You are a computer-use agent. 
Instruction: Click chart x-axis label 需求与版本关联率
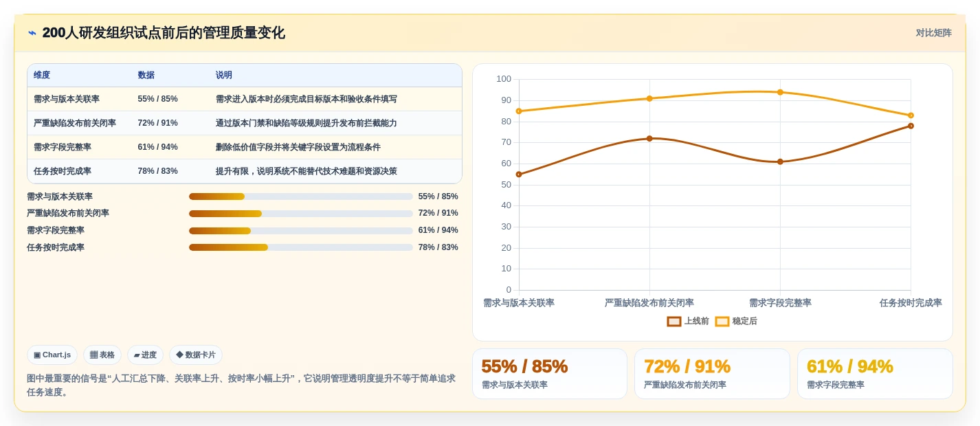point(519,303)
